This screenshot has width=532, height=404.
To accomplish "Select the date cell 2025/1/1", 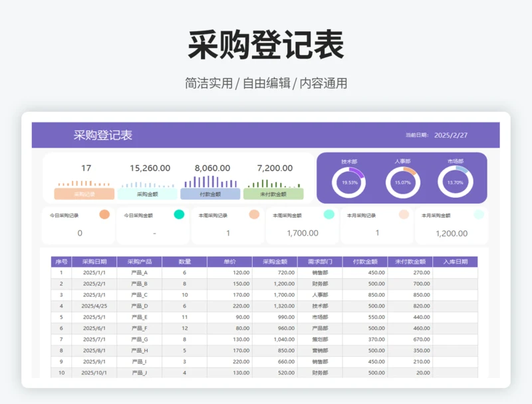I will coord(94,273).
